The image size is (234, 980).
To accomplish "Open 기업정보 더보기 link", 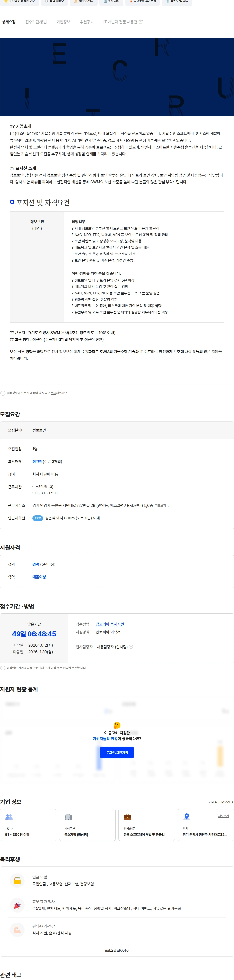I will point(221,802).
